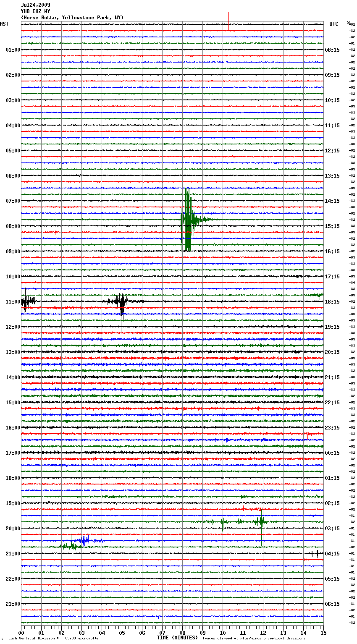Click the 03:15 UTC time label
This screenshot has width=357, height=644.
(332, 529)
